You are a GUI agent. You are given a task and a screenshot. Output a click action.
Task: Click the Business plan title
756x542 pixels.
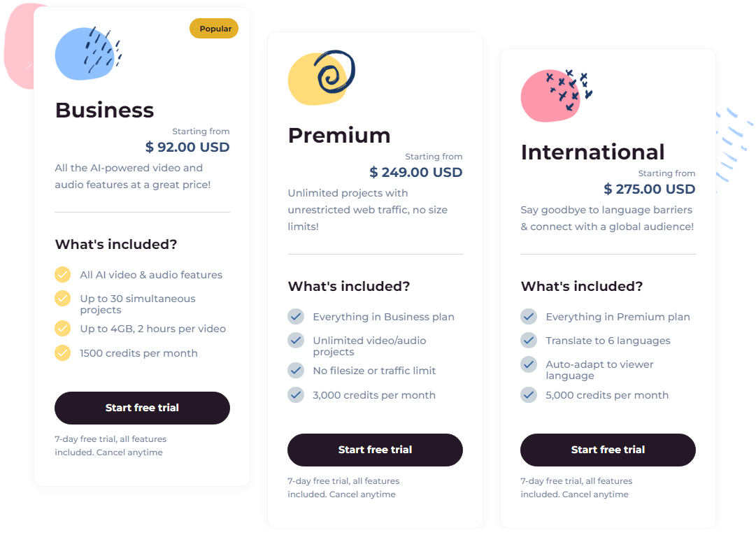(x=104, y=110)
